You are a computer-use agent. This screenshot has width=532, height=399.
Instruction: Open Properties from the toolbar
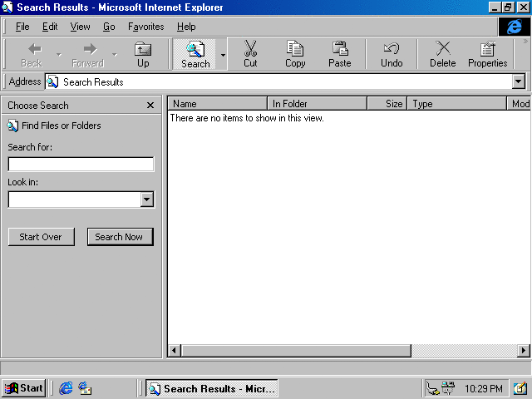coord(488,54)
